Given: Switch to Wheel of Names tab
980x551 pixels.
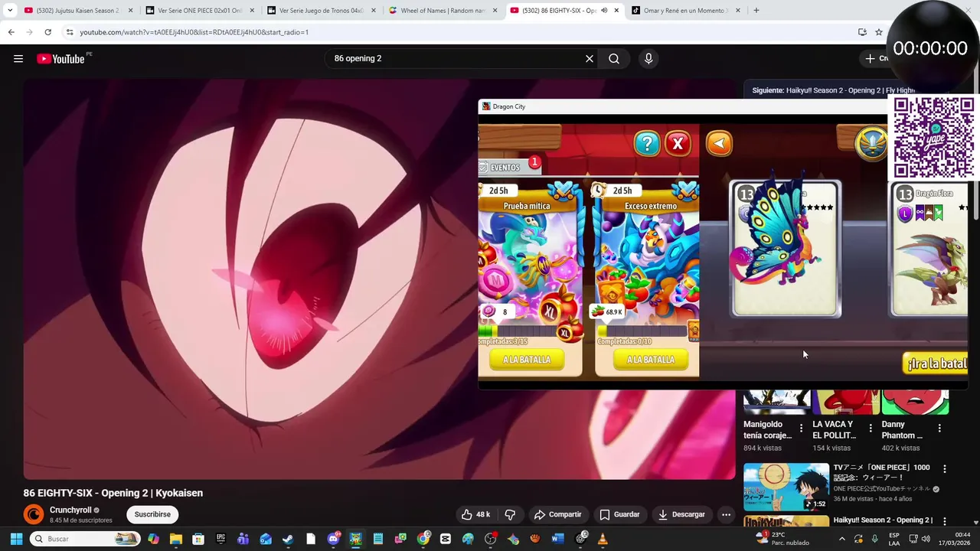Looking at the screenshot, I should (x=443, y=11).
